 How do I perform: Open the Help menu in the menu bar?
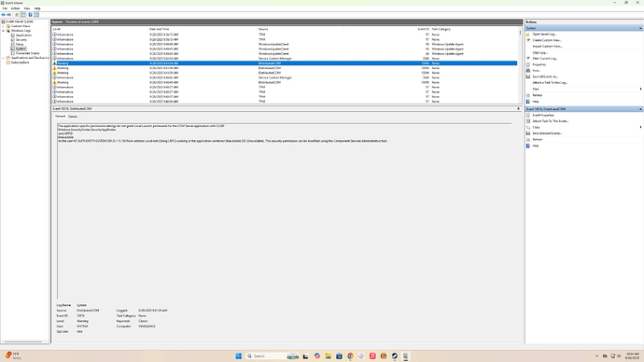37,8
